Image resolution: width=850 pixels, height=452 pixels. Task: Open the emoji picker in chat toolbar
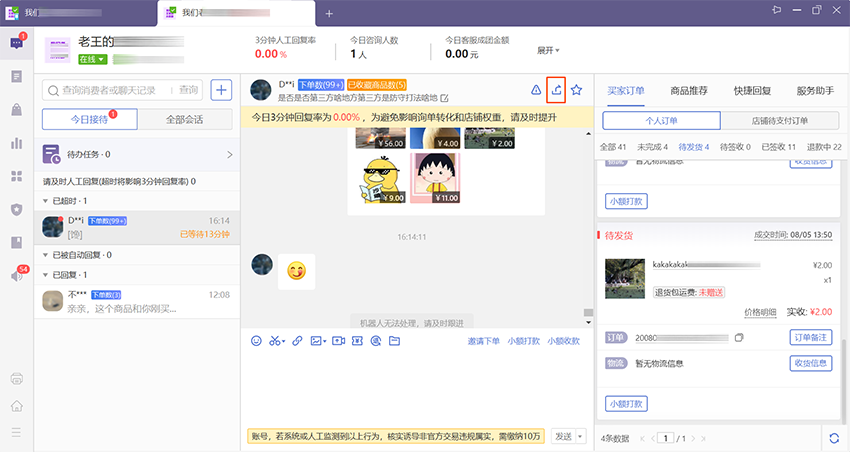pos(256,341)
